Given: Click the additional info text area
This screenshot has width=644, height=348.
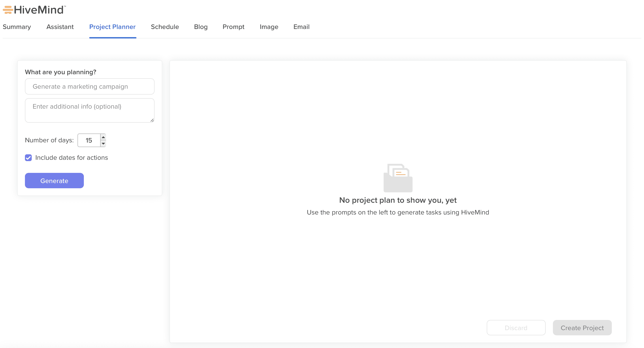Looking at the screenshot, I should click(90, 110).
